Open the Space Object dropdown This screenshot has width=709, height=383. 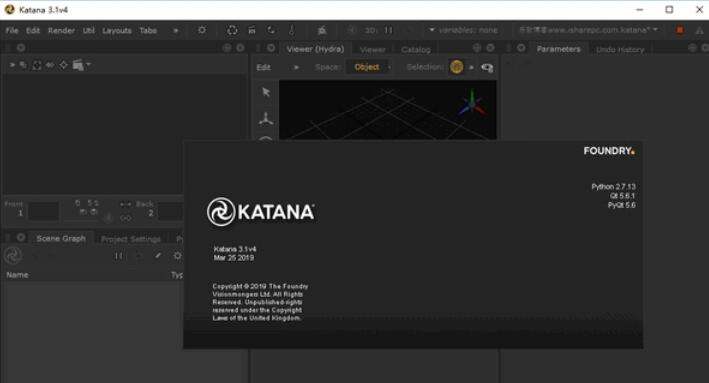[x=369, y=67]
